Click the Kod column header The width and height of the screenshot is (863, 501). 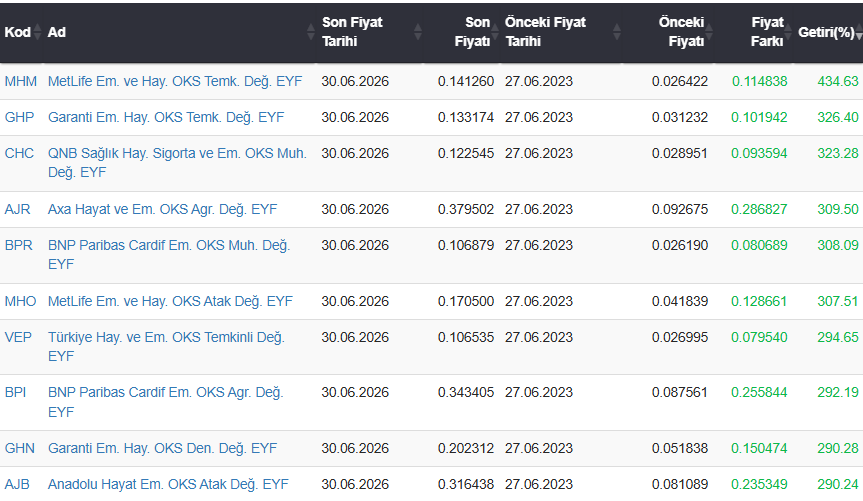pyautogui.click(x=18, y=32)
